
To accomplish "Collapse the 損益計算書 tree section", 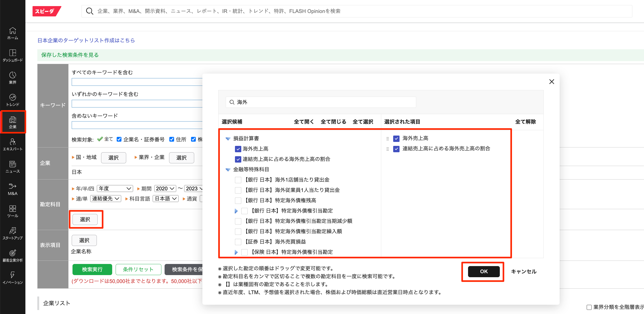I will [228, 138].
